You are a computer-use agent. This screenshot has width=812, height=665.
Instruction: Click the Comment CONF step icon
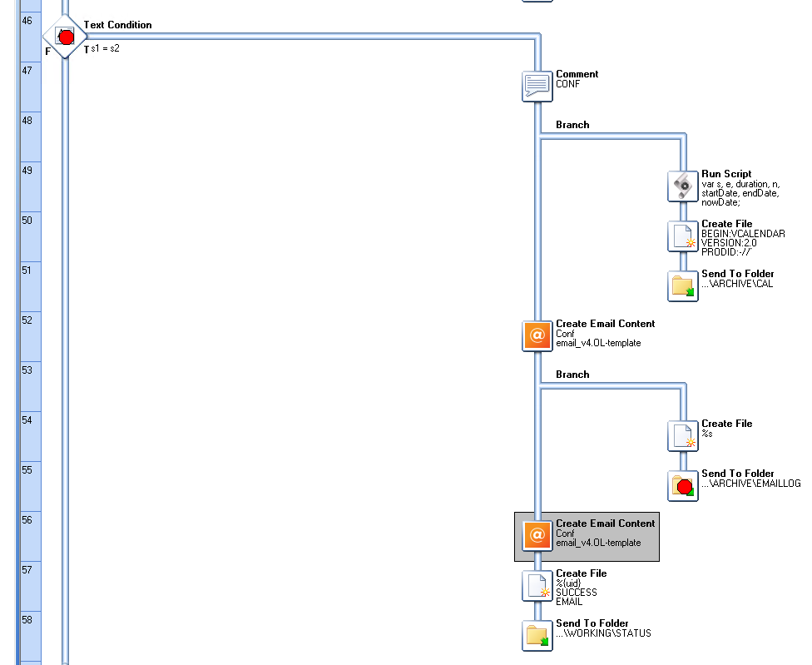point(537,86)
